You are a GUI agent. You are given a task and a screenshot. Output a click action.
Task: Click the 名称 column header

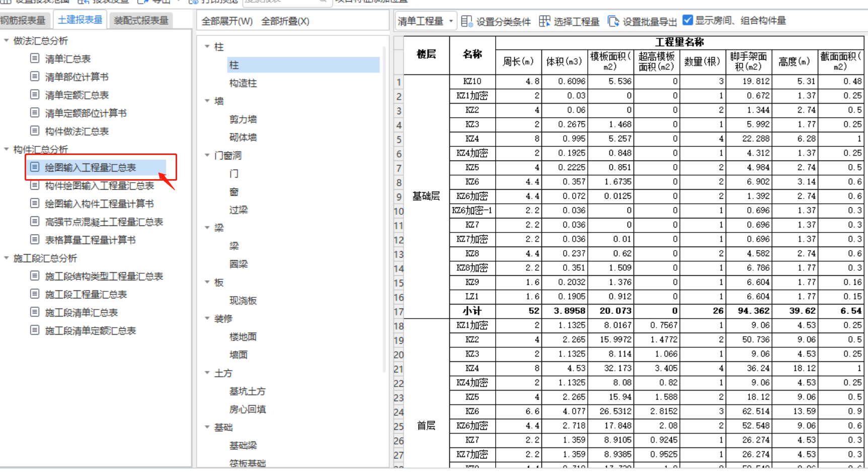[472, 54]
